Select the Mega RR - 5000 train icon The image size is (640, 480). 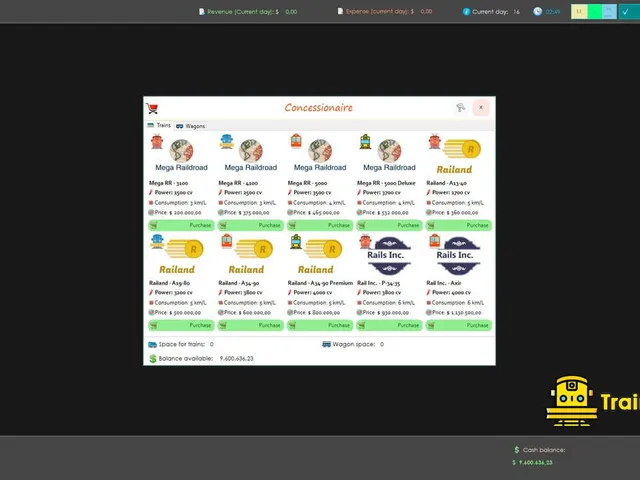coord(296,141)
